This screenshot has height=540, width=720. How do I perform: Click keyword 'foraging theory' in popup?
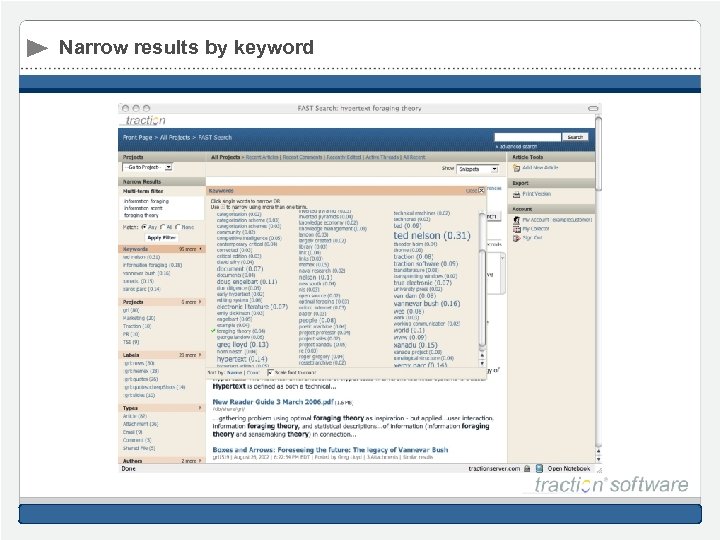(x=241, y=331)
